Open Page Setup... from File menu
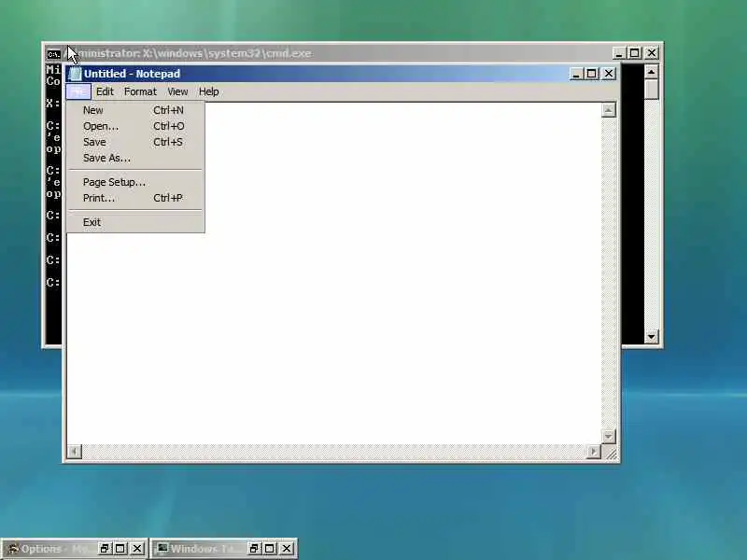This screenshot has width=747, height=560. coord(135,182)
